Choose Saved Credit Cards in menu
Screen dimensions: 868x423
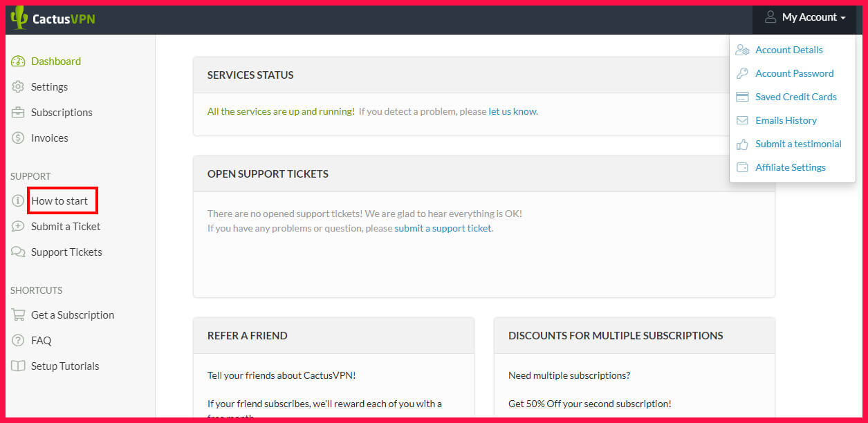796,97
